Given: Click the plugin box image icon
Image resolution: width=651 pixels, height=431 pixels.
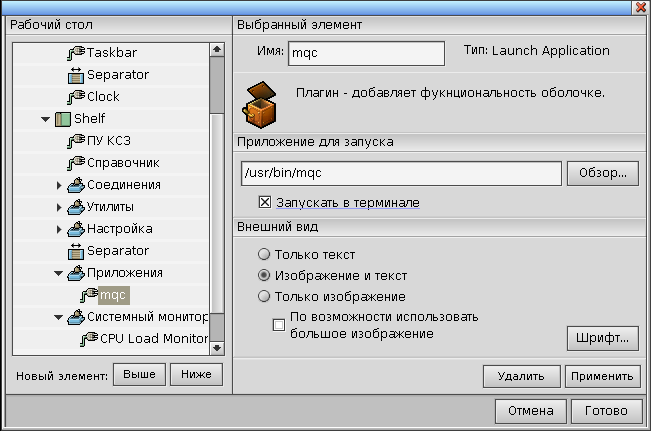Looking at the screenshot, I should tap(260, 105).
